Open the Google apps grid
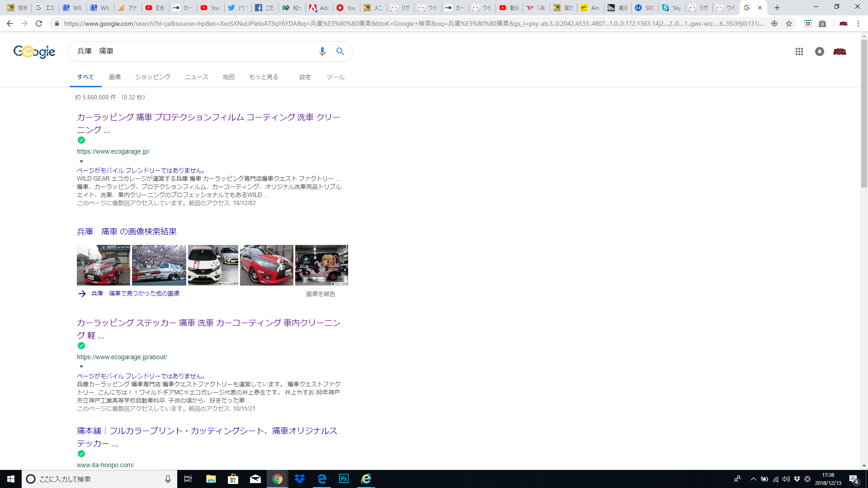Screen dimensions: 868x488 point(799,52)
